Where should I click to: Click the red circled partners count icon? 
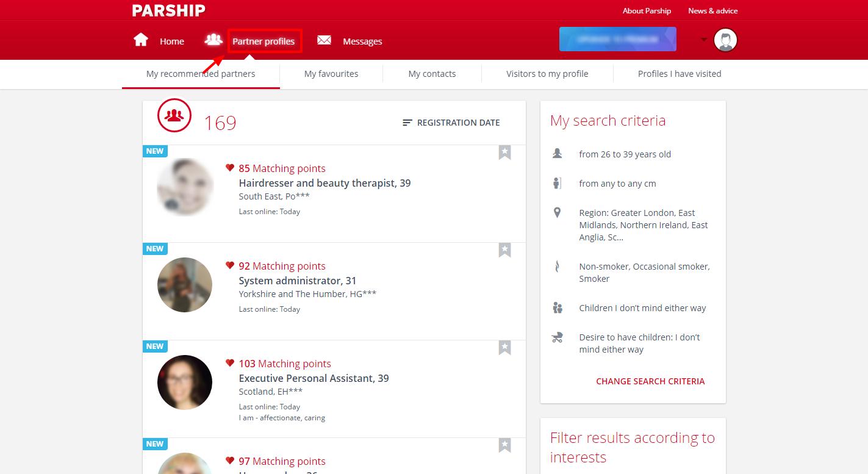[174, 115]
